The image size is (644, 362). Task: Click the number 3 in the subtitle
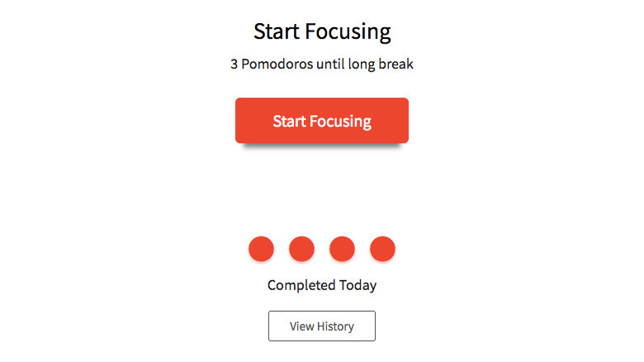[234, 64]
